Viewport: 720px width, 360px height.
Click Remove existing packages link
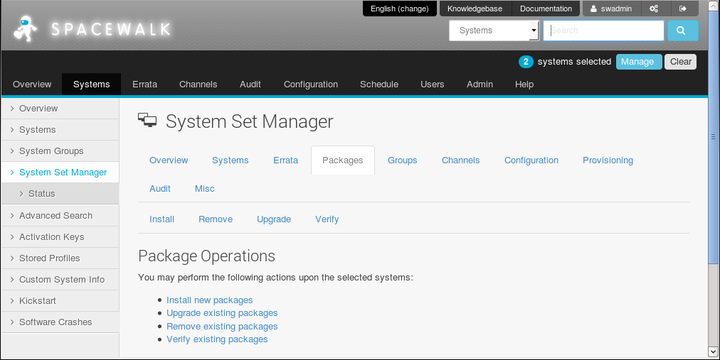222,326
